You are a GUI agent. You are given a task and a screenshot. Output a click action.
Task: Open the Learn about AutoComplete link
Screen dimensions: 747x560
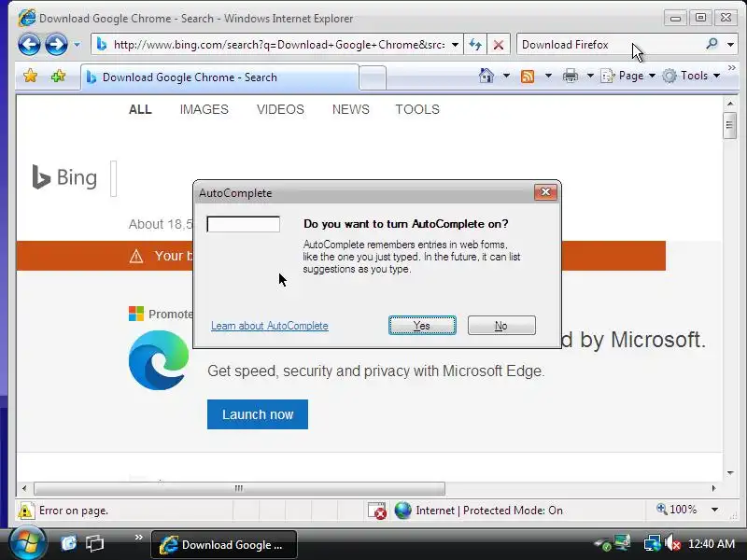click(x=270, y=326)
